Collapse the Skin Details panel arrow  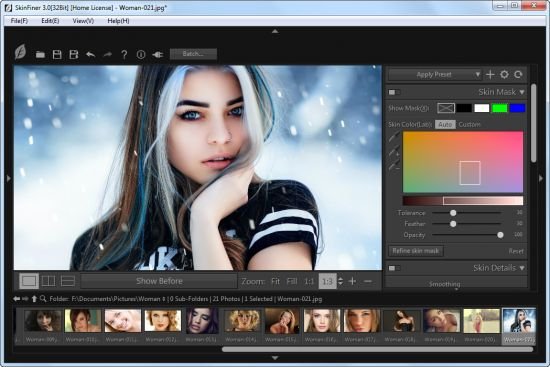click(522, 268)
